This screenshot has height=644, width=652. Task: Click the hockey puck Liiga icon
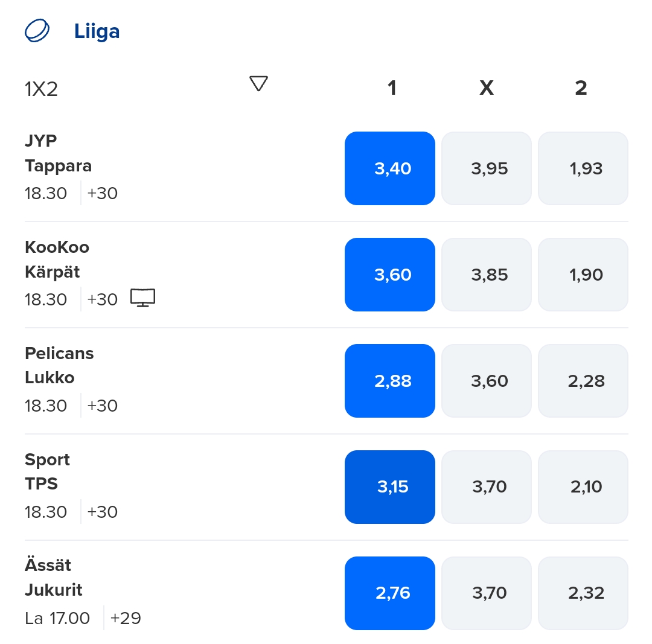click(37, 31)
